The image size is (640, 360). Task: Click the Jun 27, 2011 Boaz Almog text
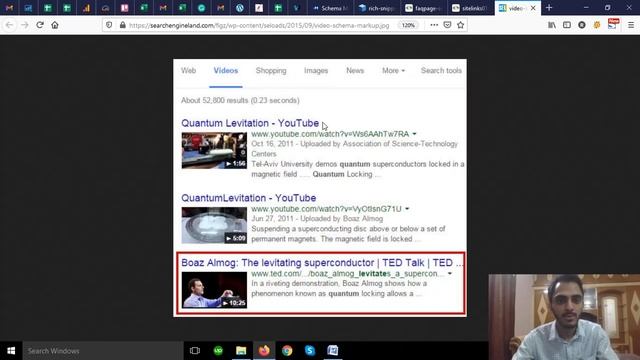[x=317, y=219]
